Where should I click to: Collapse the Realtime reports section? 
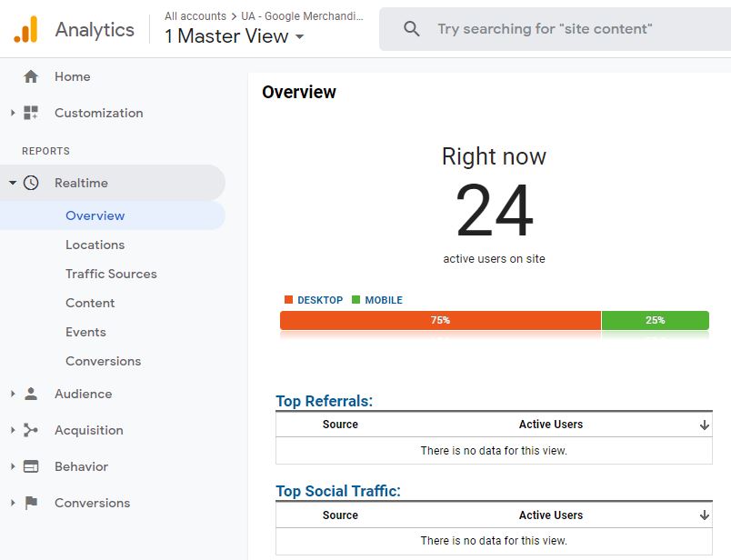click(13, 183)
